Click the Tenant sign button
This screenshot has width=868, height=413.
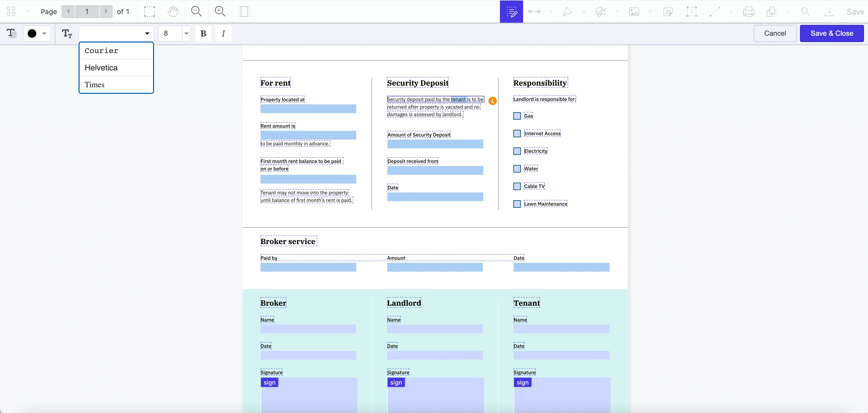click(523, 382)
